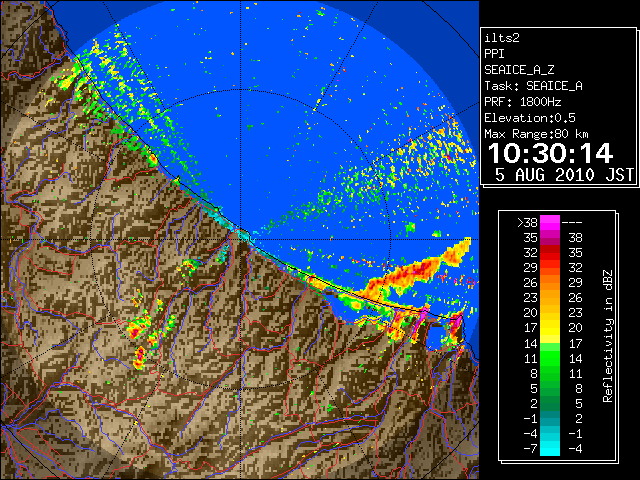Click the magenta >38 dBZ color band

click(550, 222)
